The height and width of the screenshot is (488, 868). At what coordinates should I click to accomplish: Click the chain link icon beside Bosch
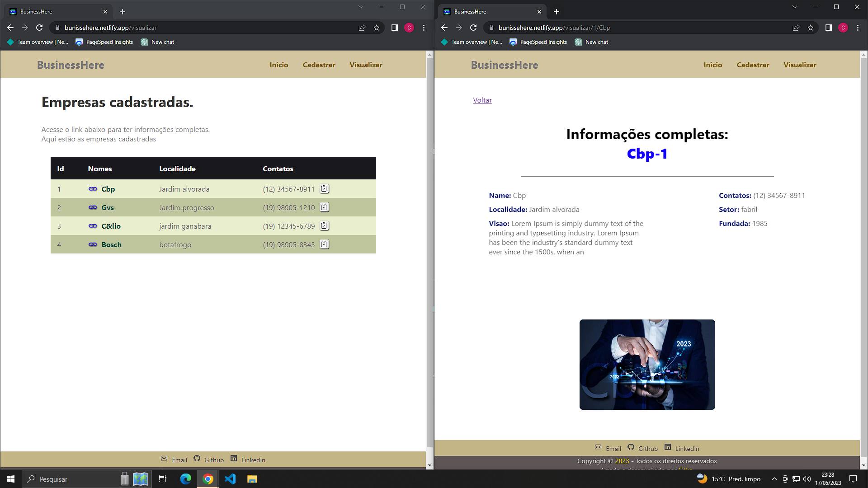93,244
